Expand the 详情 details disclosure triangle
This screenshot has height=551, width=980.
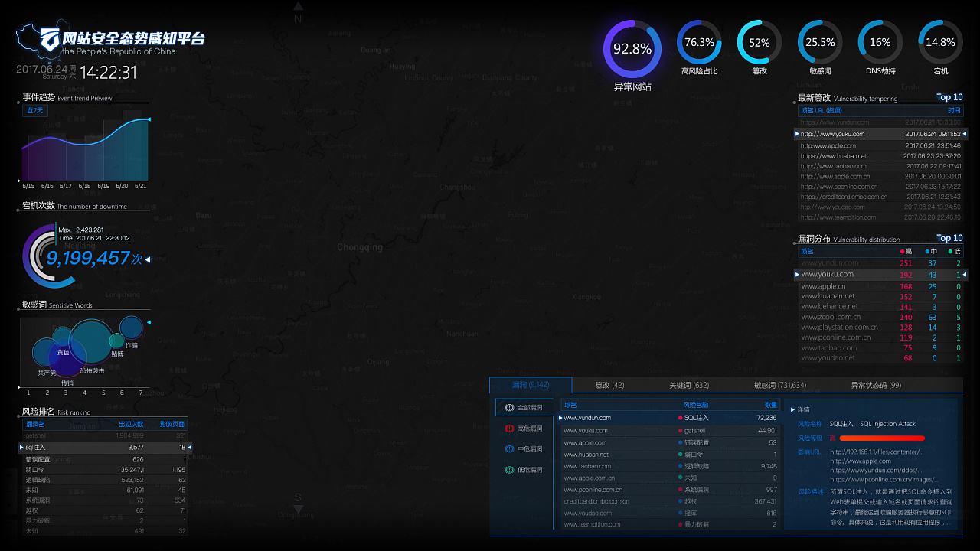(793, 409)
